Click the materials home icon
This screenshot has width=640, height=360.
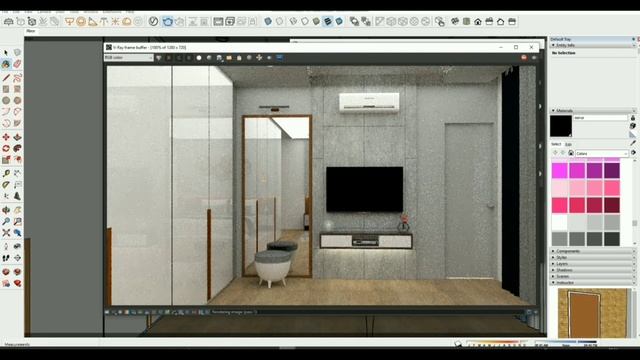571,153
